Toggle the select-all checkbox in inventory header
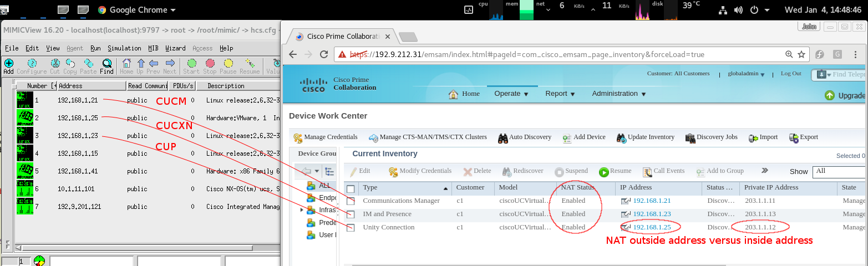The height and width of the screenshot is (266, 868). coord(351,188)
